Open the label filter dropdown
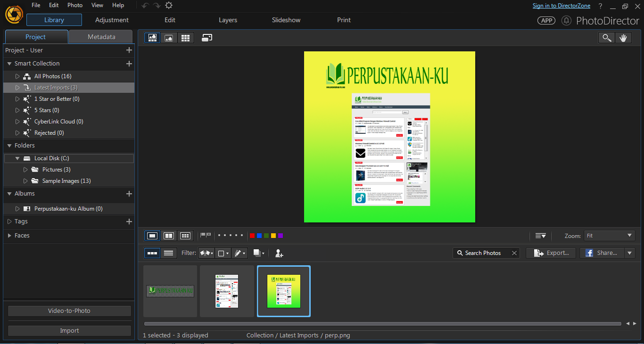Image resolution: width=644 pixels, height=344 pixels. (x=223, y=253)
